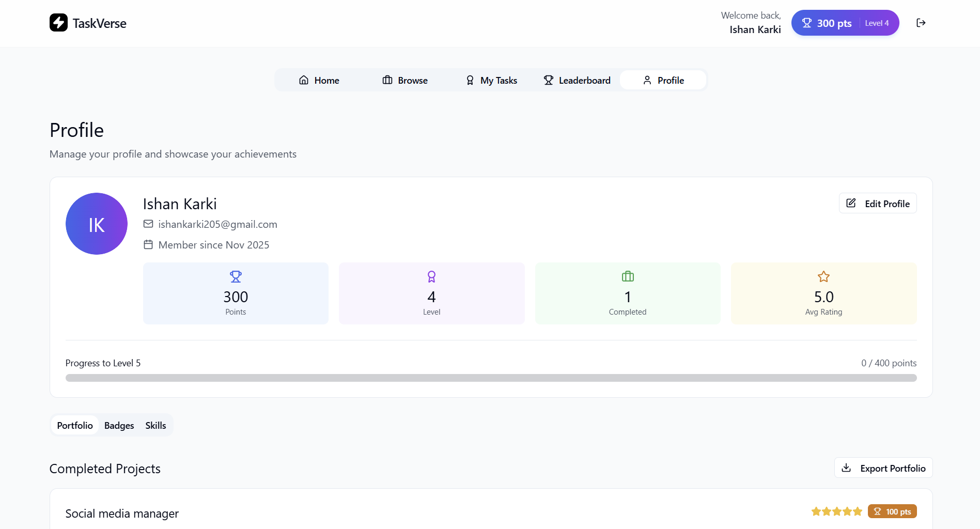This screenshot has height=529, width=980.
Task: Click the TaskVerse brand name
Action: pos(99,23)
